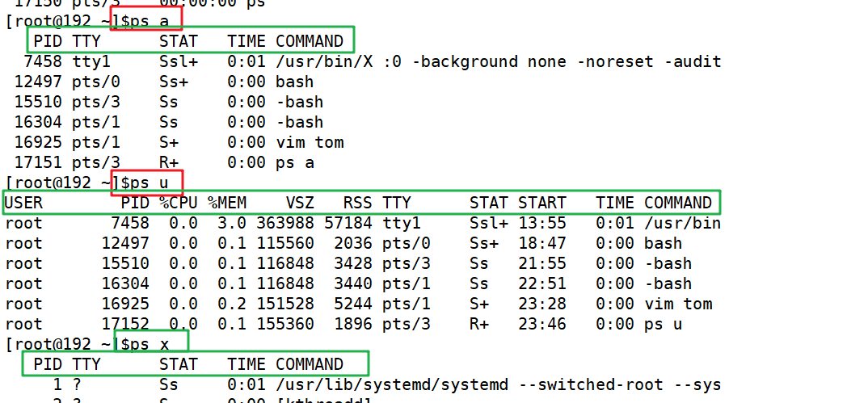
Task: Click the start time 23:28
Action: click(542, 304)
